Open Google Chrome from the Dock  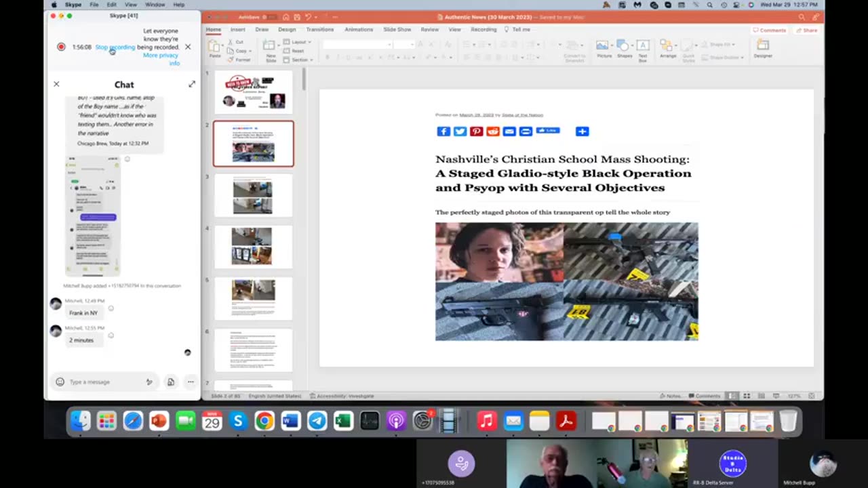264,422
